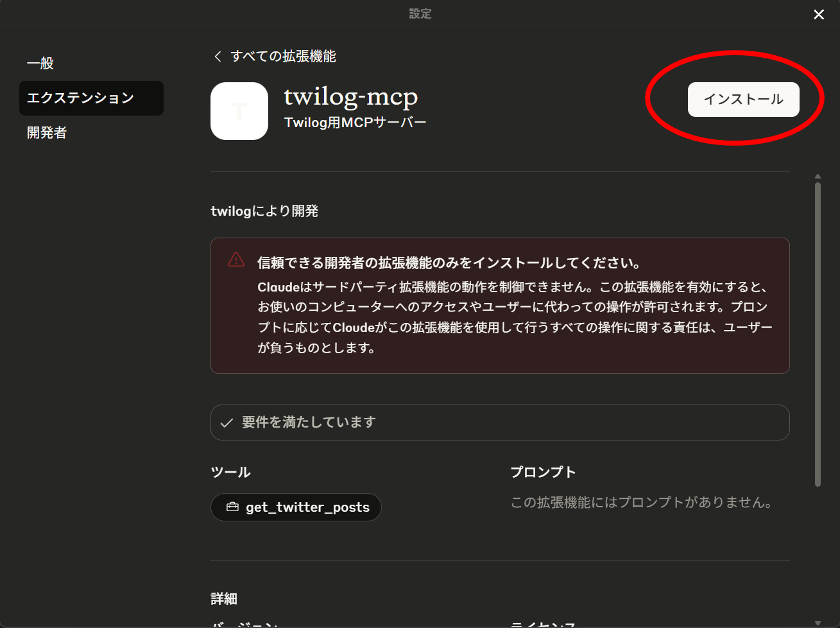Screen dimensions: 840x628
Task: Click the toolbox icon in get_twitter_posts
Action: (x=232, y=507)
